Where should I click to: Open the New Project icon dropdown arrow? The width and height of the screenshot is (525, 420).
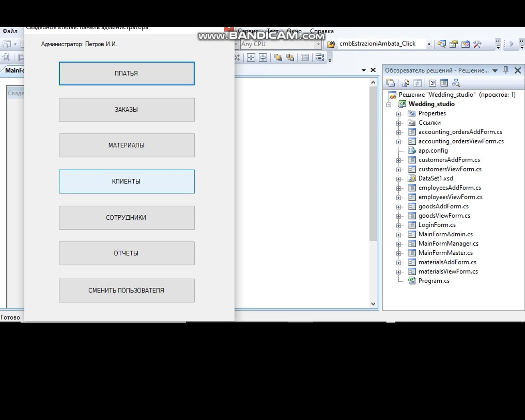tap(15, 44)
